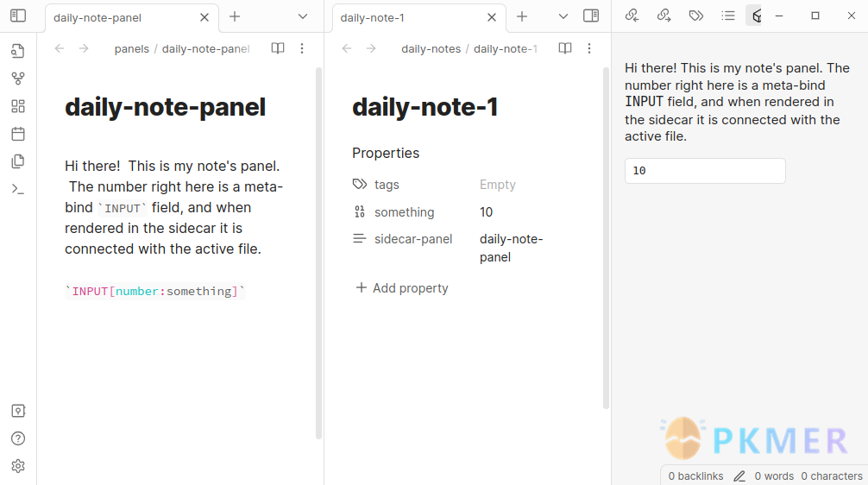
Task: Click '0 words' in status bar
Action: (774, 476)
